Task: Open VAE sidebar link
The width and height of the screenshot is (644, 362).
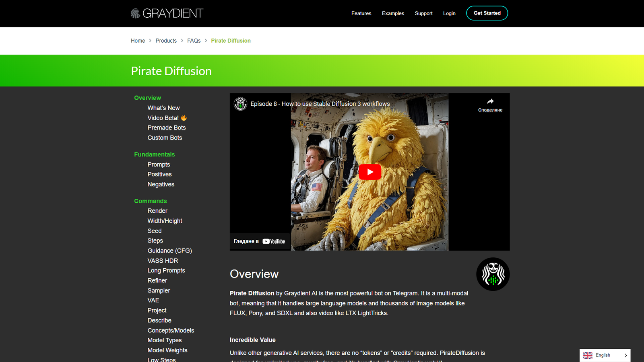Action: tap(153, 300)
